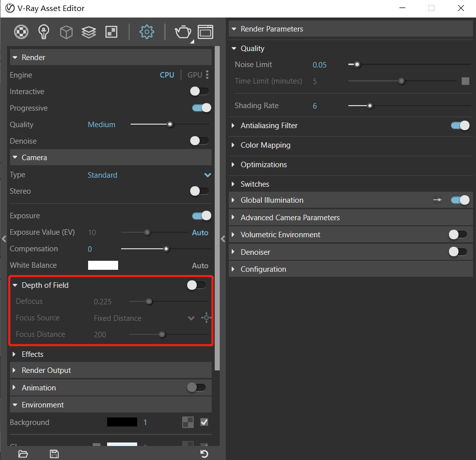
Task: Adjust the render Quality Medium slider
Action: coord(170,124)
